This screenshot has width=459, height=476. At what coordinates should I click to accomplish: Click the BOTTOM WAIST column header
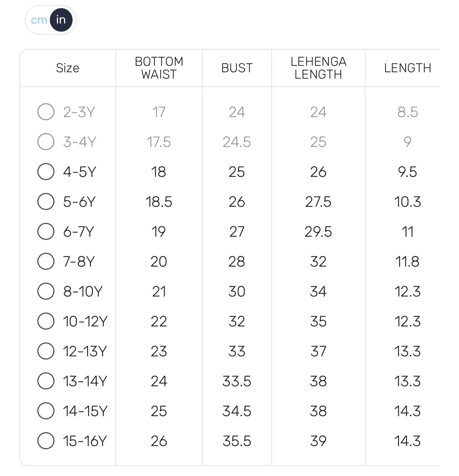[159, 68]
